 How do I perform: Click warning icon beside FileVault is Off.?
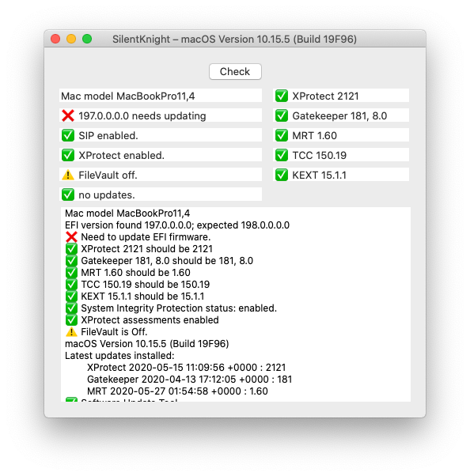71,332
